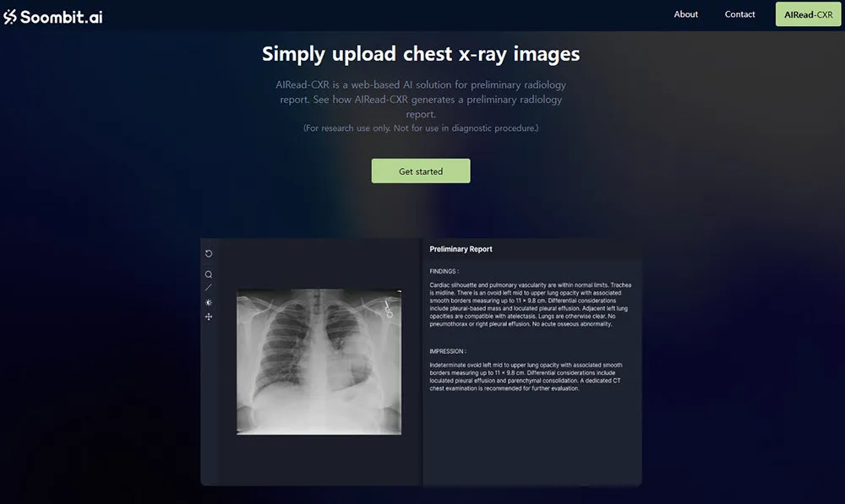Click the impression paragraph starting "Indeterminate ovoid"
The width and height of the screenshot is (845, 504).
click(x=526, y=377)
